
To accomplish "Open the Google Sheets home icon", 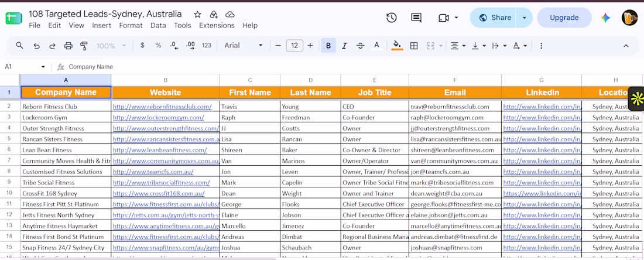I will click(13, 19).
